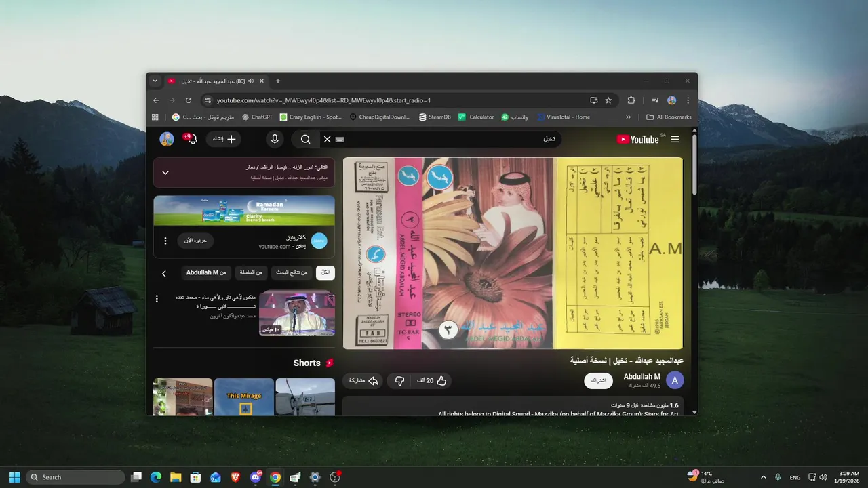Close the YouTube browser tab
Viewport: 868px width, 488px height.
point(262,81)
